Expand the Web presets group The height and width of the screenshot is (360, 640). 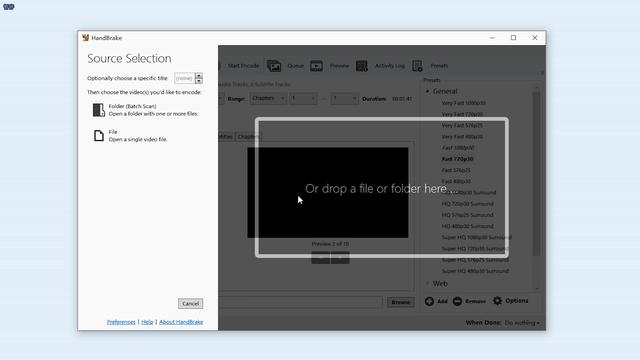[x=427, y=284]
